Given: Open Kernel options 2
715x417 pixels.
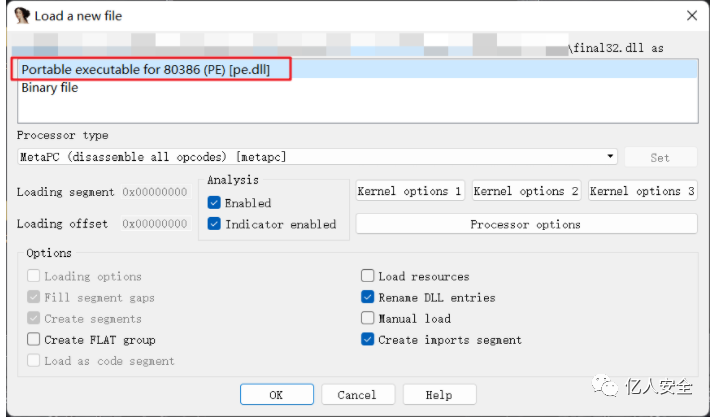Looking at the screenshot, I should [526, 191].
